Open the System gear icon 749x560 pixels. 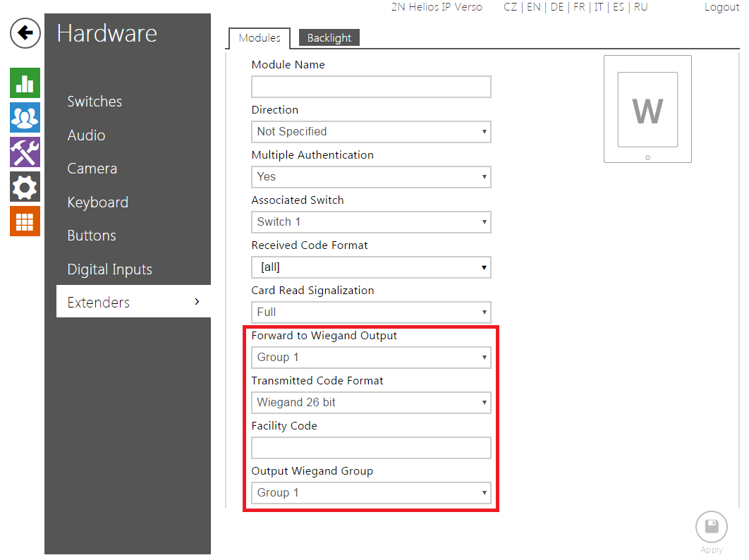[x=25, y=187]
